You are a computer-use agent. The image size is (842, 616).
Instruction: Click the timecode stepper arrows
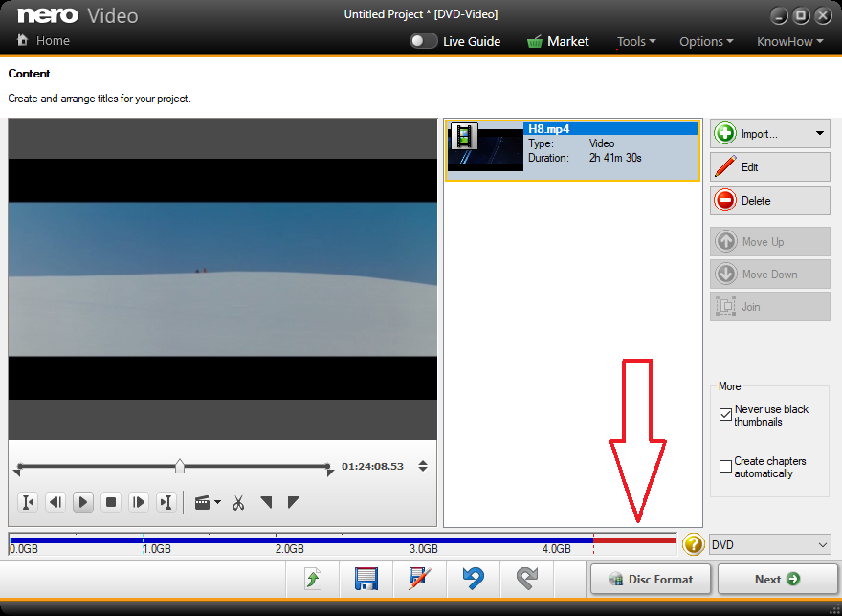coord(423,466)
